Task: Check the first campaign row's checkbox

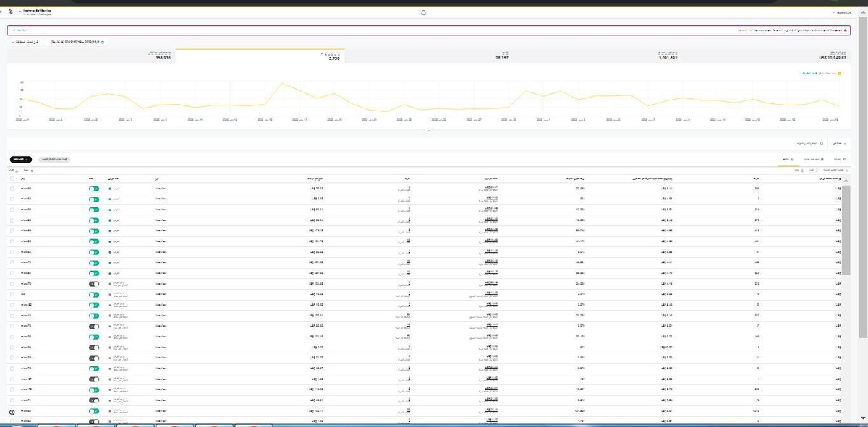Action: tap(12, 189)
